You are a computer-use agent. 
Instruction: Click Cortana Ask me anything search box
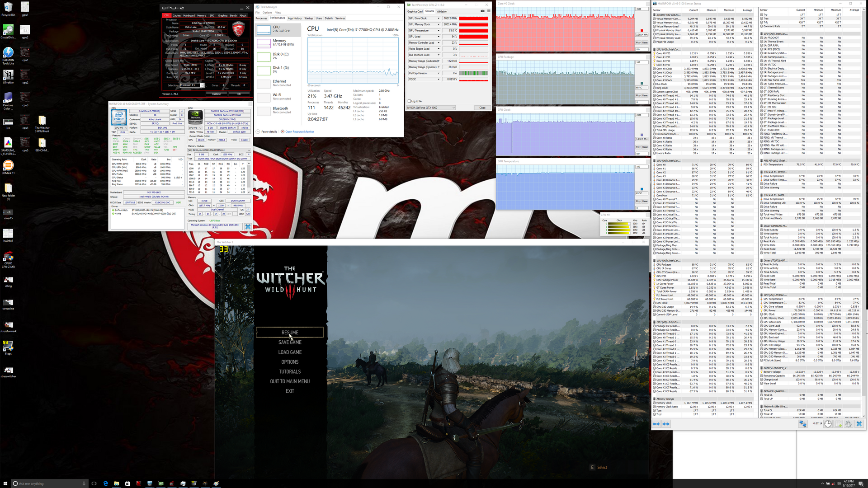pyautogui.click(x=49, y=483)
